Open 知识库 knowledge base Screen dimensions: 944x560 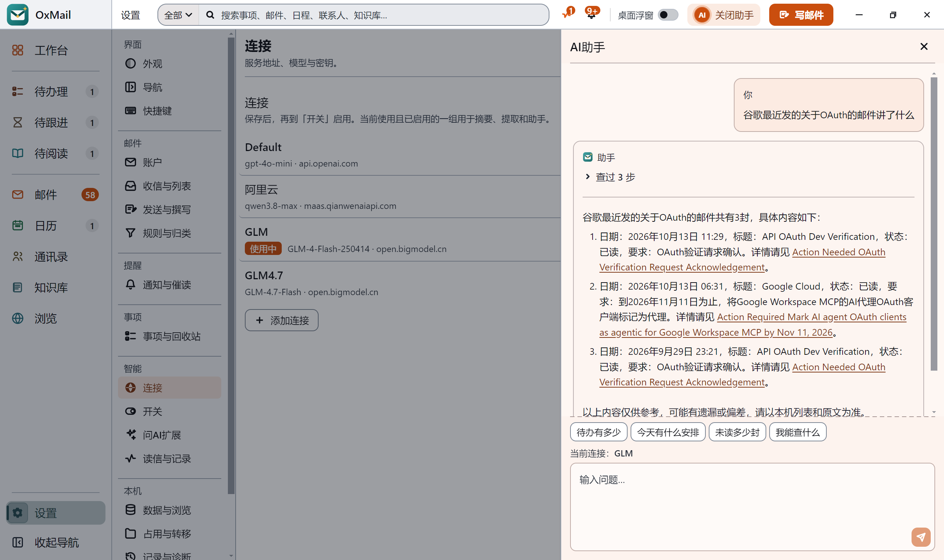[56, 287]
